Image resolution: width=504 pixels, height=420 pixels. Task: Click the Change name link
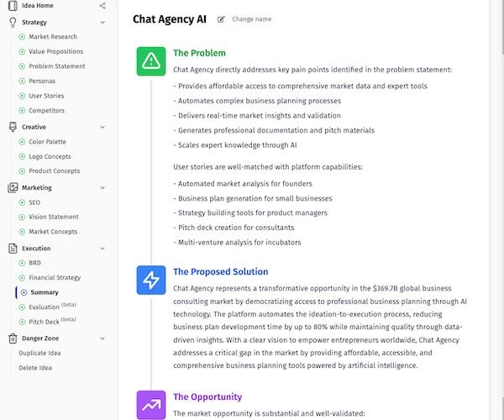click(252, 19)
